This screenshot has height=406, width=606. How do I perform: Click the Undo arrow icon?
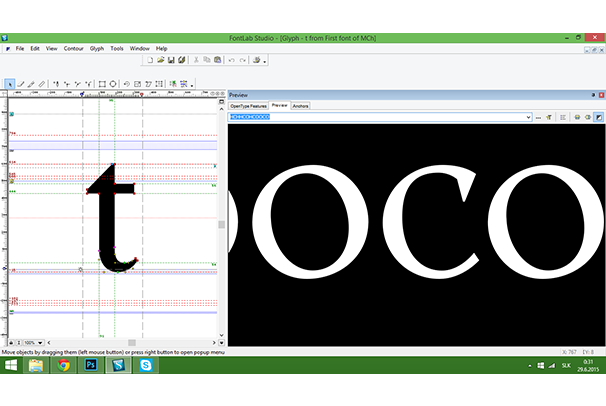231,60
